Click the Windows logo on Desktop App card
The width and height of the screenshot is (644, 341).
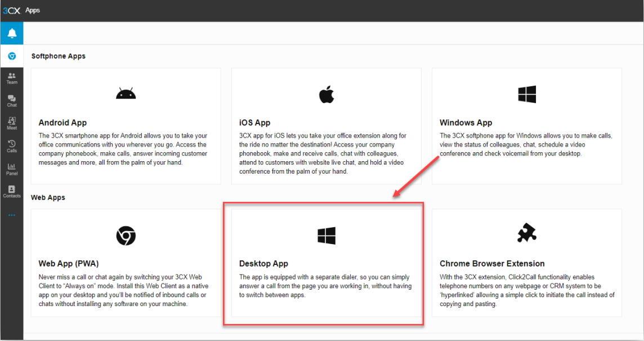pyautogui.click(x=327, y=236)
